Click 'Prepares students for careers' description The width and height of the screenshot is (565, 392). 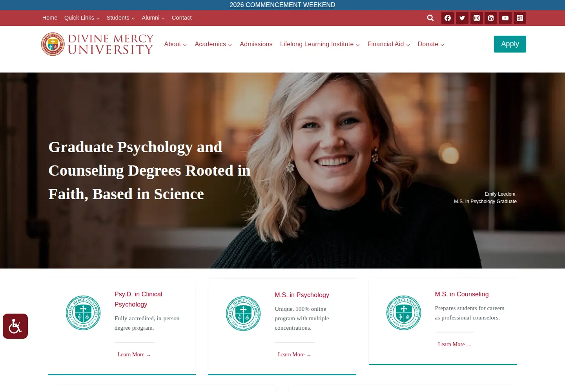tap(470, 313)
